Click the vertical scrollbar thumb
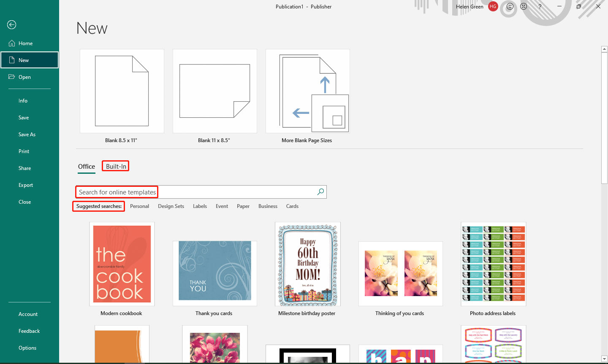Image resolution: width=608 pixels, height=364 pixels. point(604,118)
